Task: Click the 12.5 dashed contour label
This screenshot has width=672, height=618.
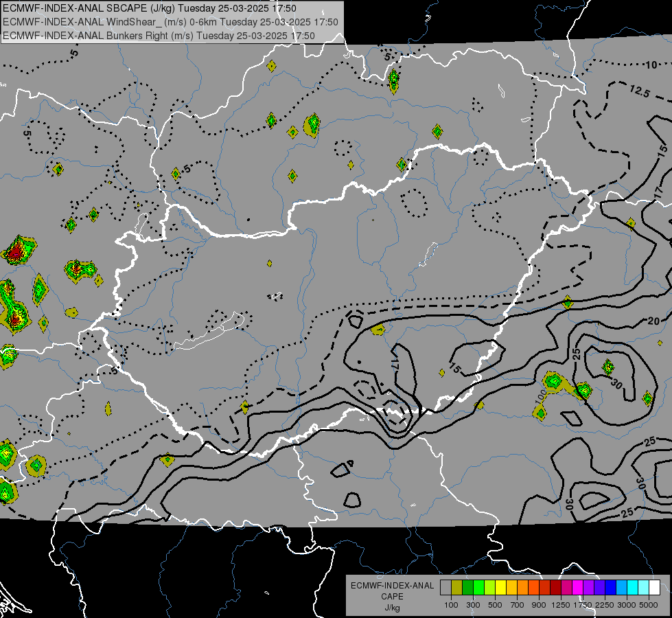Action: coord(640,91)
